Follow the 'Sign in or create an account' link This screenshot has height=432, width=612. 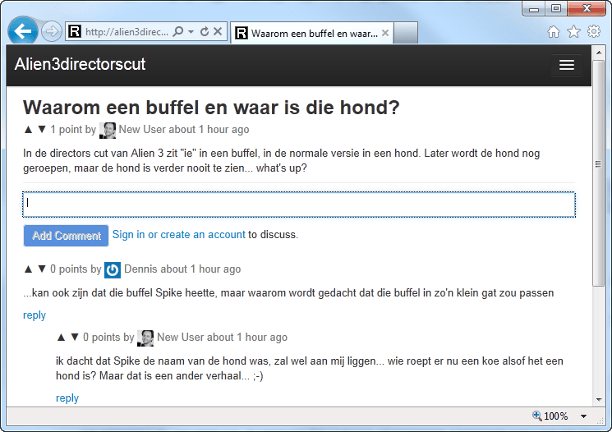click(178, 235)
